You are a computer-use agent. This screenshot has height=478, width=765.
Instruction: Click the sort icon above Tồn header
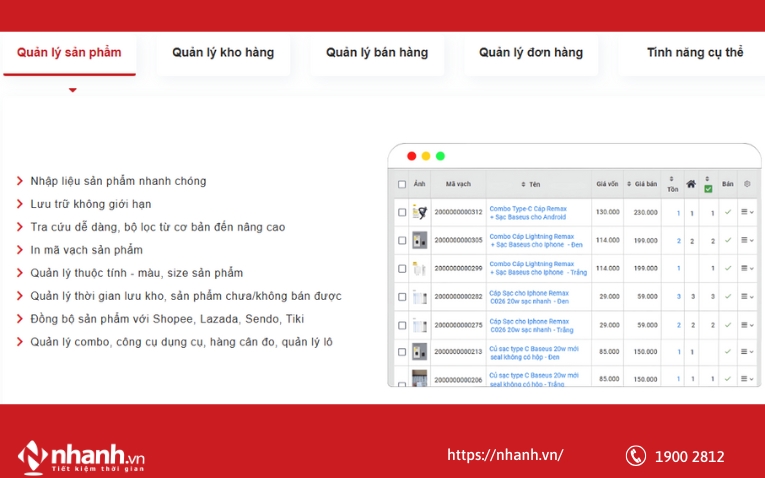pyautogui.click(x=672, y=178)
